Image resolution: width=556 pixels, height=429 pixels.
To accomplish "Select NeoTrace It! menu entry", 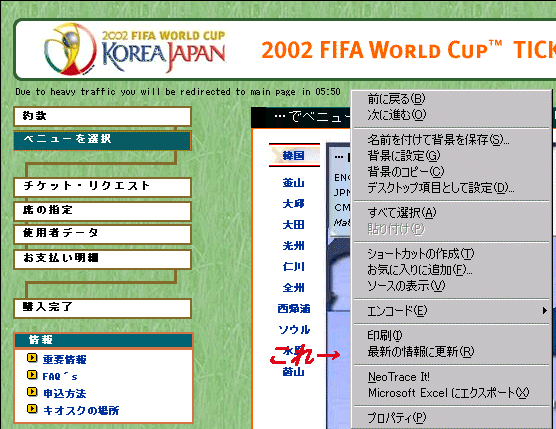I will click(x=399, y=377).
